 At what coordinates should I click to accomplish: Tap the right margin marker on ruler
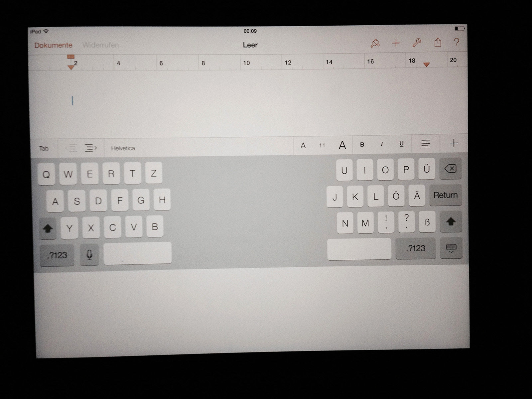427,65
